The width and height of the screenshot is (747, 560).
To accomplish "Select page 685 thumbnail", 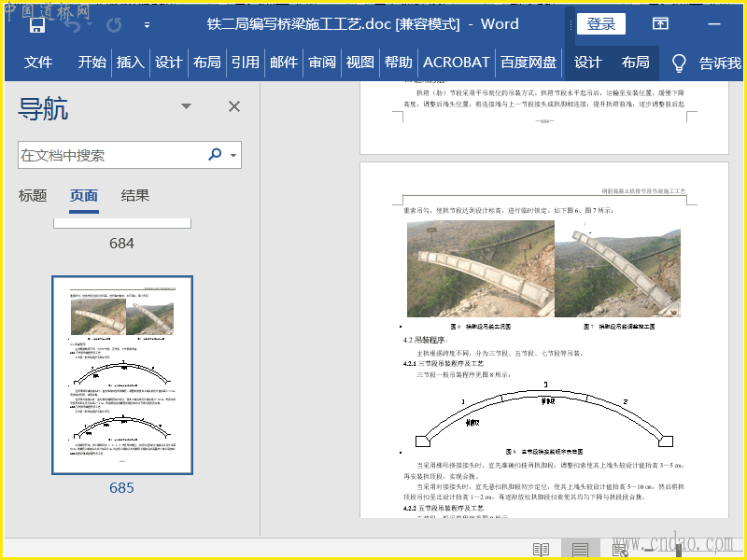I will click(x=122, y=375).
